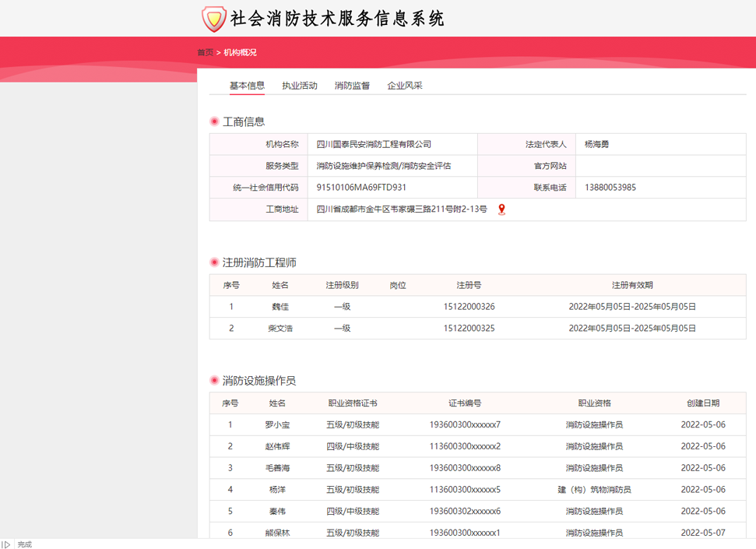
Task: Click engineer name 柴文浩
Action: (280, 328)
